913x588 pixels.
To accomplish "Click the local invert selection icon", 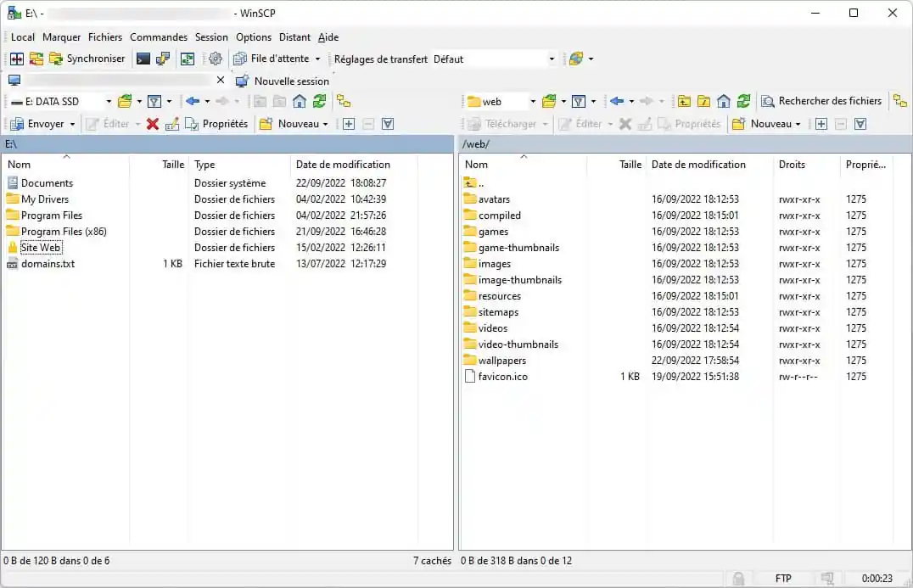I will (x=388, y=124).
